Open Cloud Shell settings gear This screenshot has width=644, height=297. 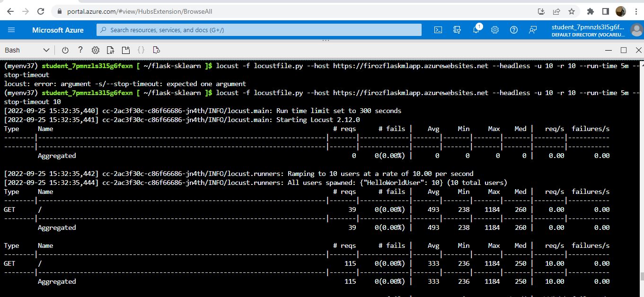point(96,50)
